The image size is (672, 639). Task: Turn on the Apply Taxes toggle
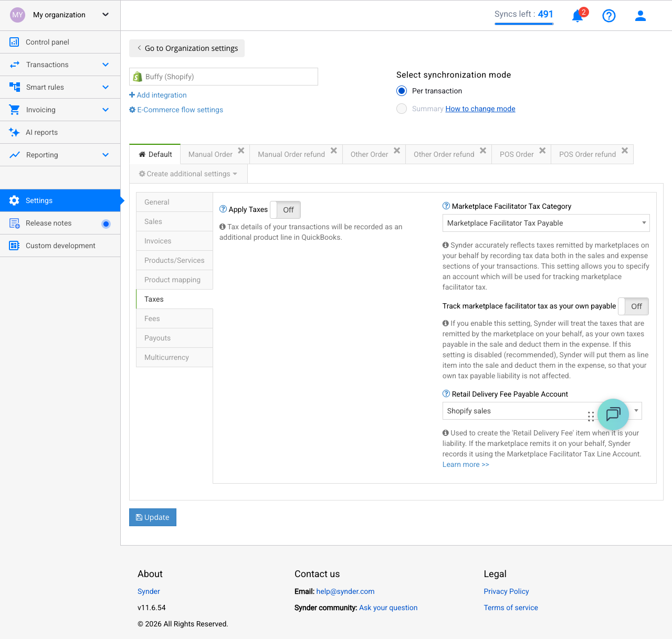[285, 209]
